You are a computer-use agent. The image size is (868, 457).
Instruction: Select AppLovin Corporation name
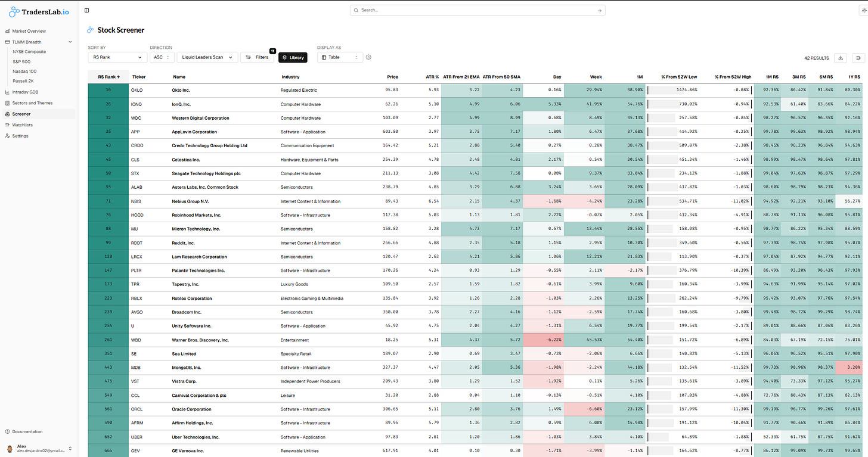[194, 132]
